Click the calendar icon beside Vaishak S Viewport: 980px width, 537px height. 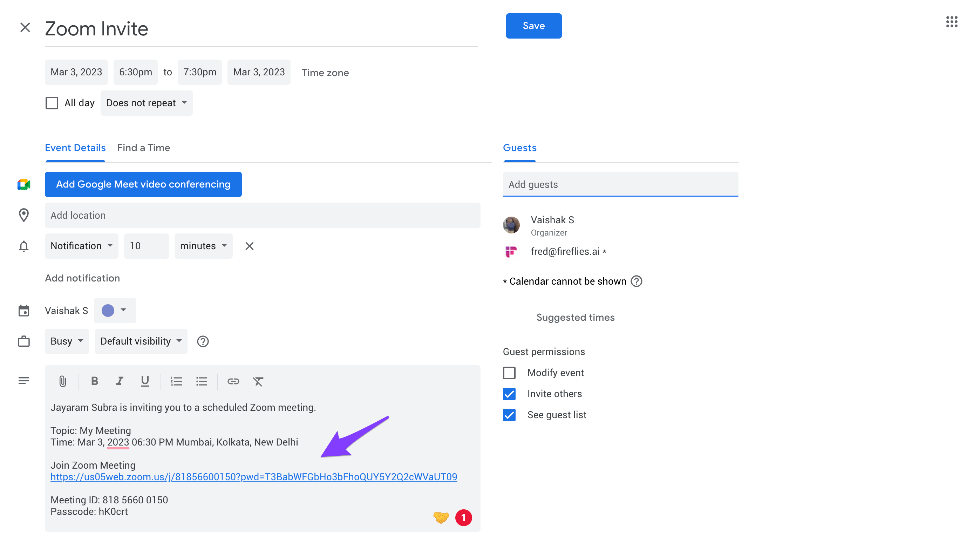pyautogui.click(x=23, y=311)
